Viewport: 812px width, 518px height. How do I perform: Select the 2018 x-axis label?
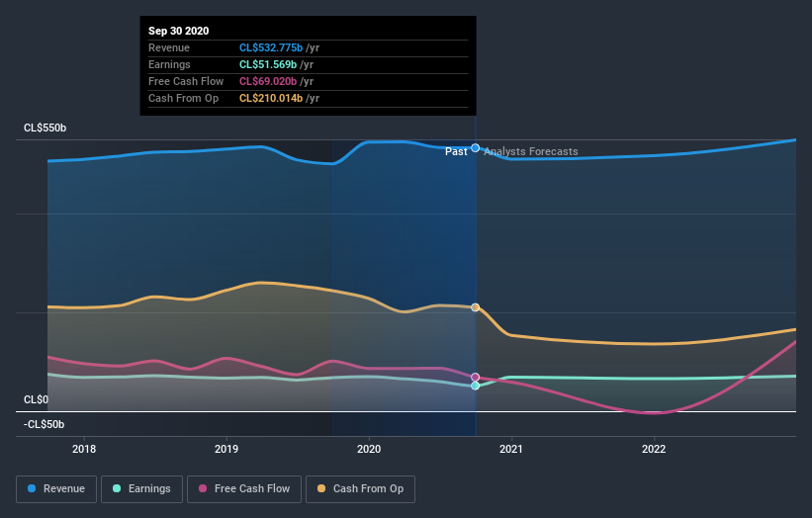click(84, 449)
